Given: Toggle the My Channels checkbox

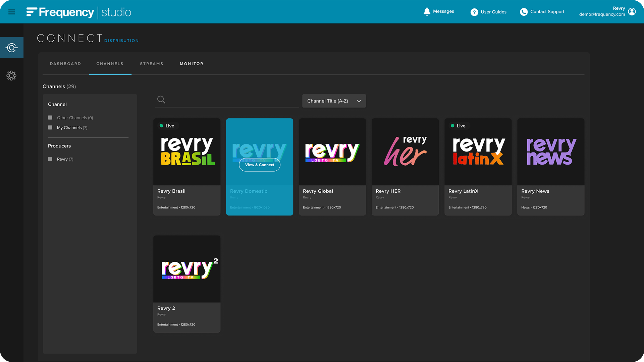Looking at the screenshot, I should tap(50, 128).
